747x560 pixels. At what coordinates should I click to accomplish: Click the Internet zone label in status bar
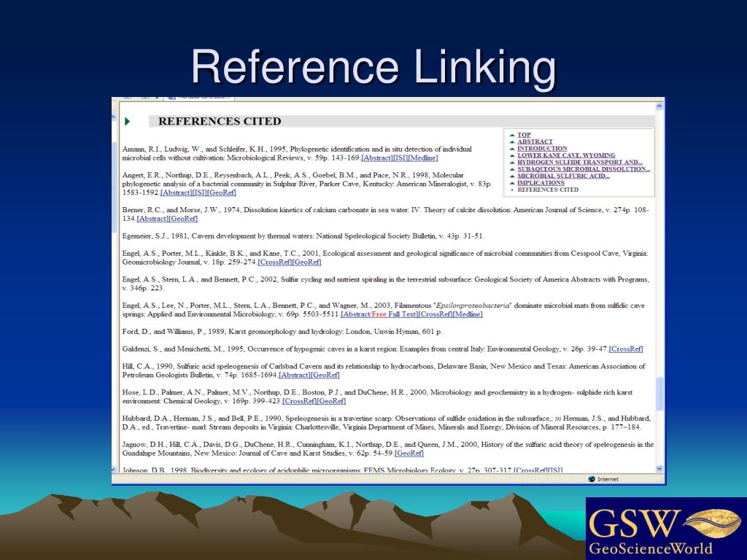click(x=608, y=479)
